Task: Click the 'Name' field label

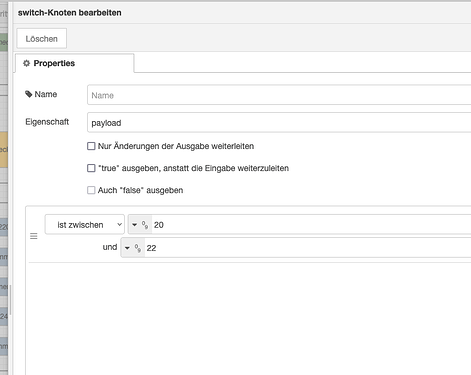Action: click(46, 94)
